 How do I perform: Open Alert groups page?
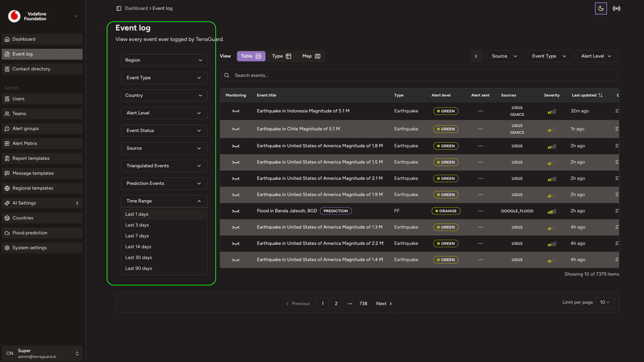pyautogui.click(x=42, y=129)
